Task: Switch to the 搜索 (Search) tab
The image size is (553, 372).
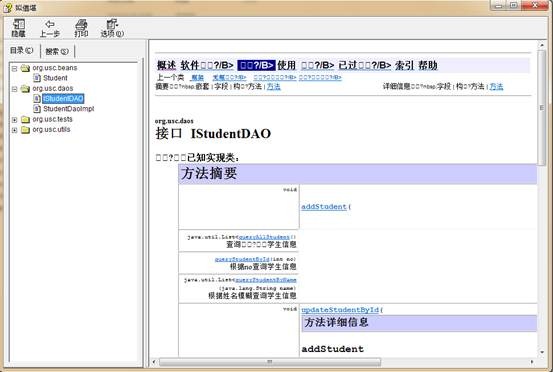Action: click(x=57, y=51)
